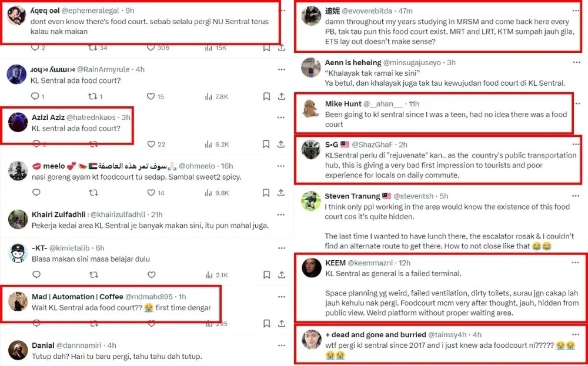The width and height of the screenshot is (588, 366).
Task: Retweet the -KT- tweet by @kimietalib
Action: [x=92, y=274]
